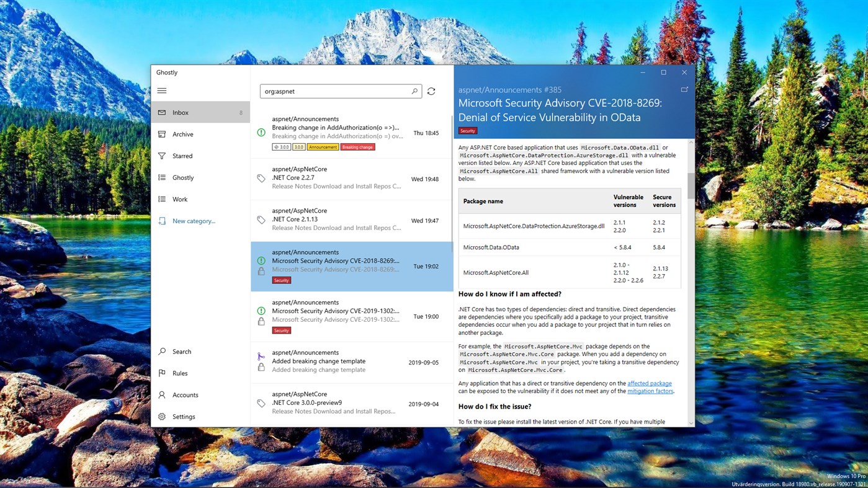Click the yellow Announcement label

coord(323,147)
